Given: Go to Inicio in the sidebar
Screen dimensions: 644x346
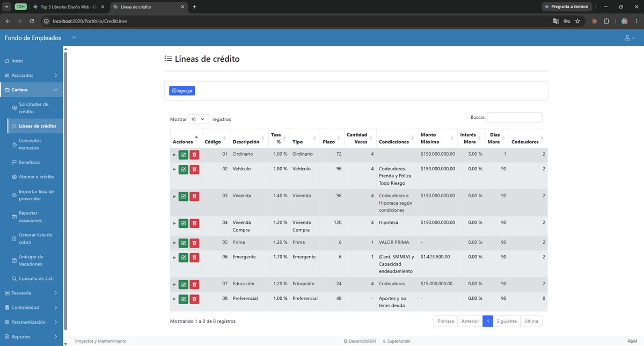Looking at the screenshot, I should tap(31, 61).
